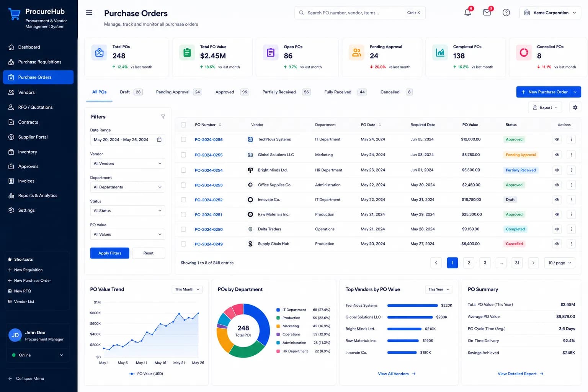588x392 pixels.
Task: Change rows per page dropdown
Action: [x=560, y=263]
